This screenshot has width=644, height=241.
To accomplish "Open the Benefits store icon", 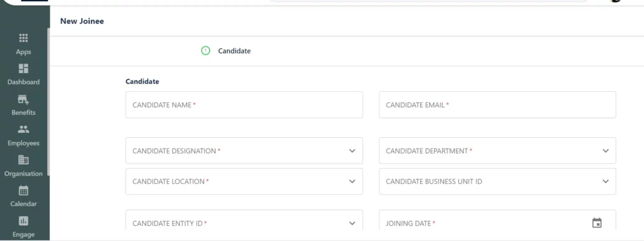I will [23, 99].
